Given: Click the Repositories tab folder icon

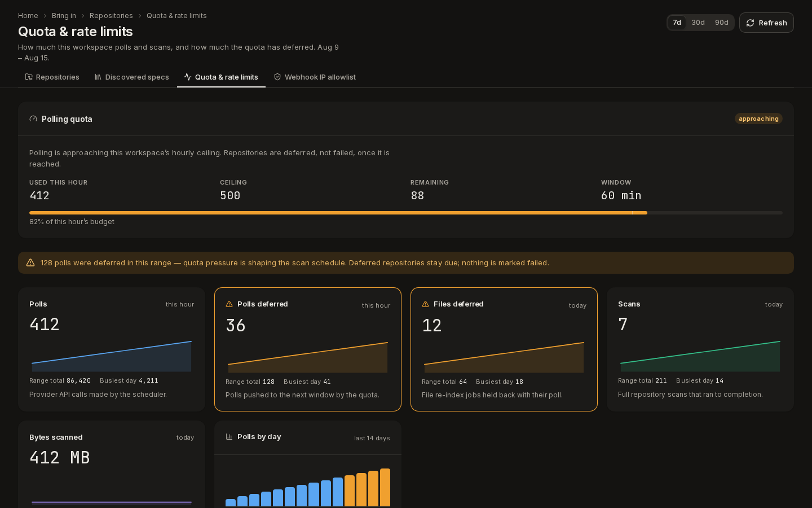Looking at the screenshot, I should [29, 77].
